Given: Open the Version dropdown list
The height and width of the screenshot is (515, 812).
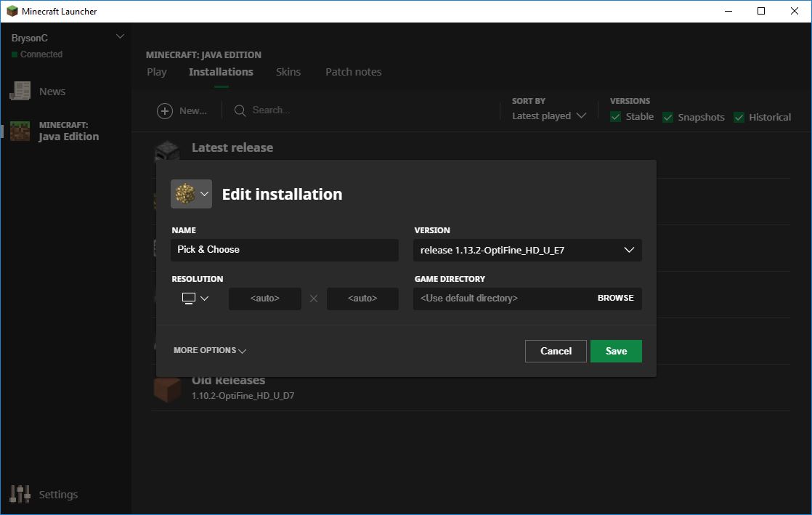Looking at the screenshot, I should coord(527,251).
